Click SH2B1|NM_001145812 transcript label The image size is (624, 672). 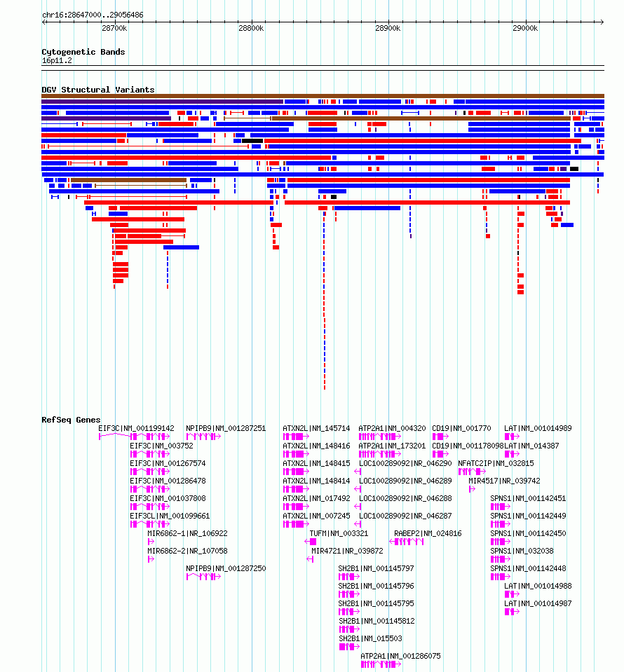click(377, 622)
